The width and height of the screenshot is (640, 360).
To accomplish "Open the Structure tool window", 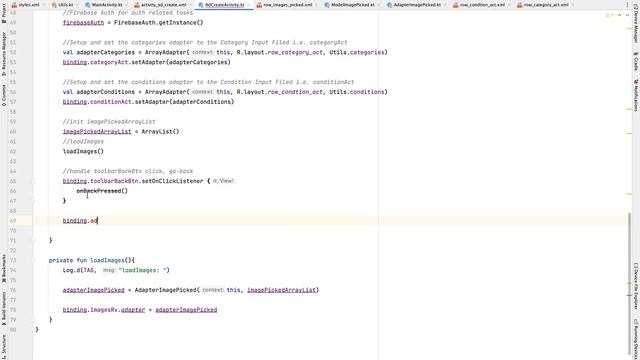I will (x=4, y=347).
